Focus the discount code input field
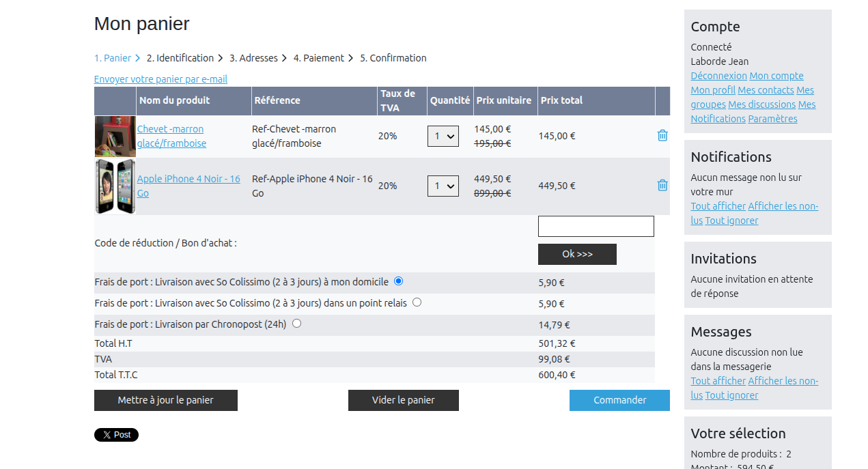The width and height of the screenshot is (868, 469). click(596, 226)
